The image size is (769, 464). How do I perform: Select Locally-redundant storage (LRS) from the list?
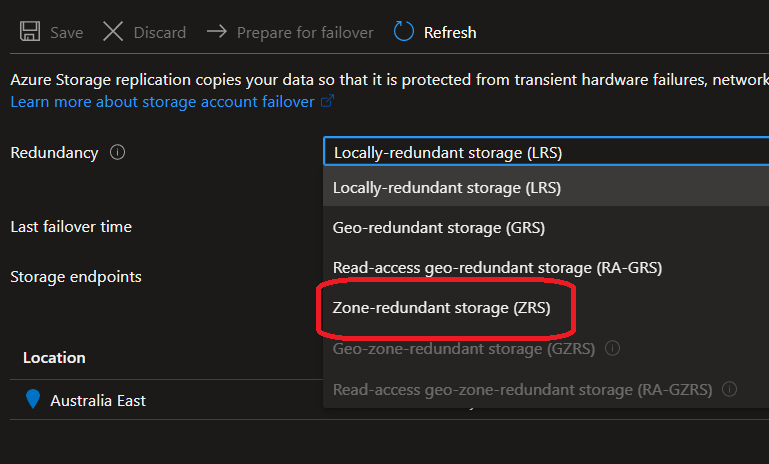446,187
